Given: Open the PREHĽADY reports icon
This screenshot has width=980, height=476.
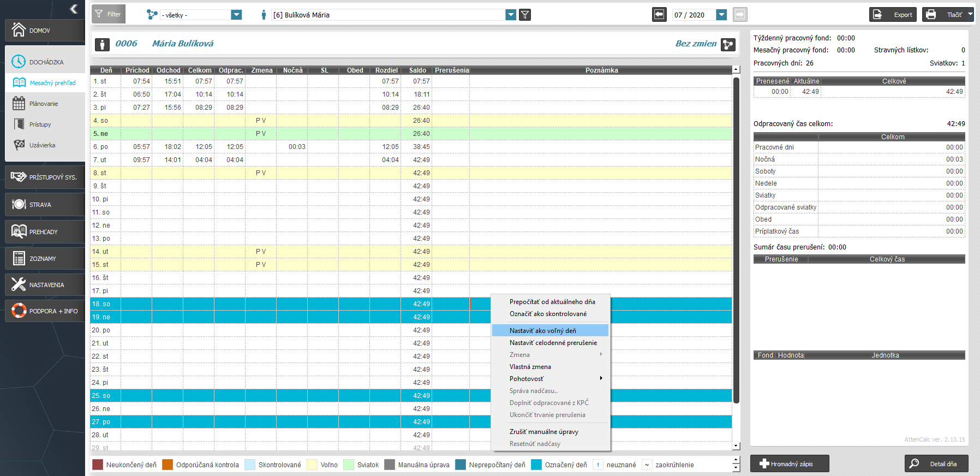Looking at the screenshot, I should pyautogui.click(x=19, y=231).
